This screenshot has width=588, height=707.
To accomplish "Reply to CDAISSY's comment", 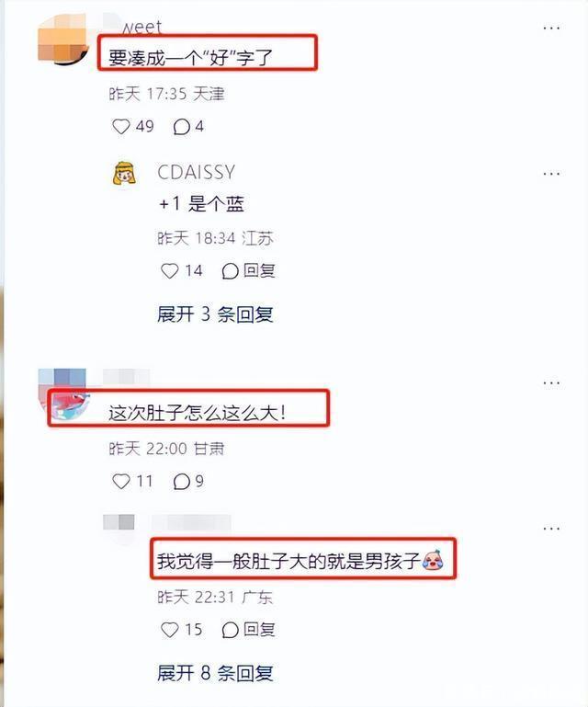I will click(x=248, y=271).
